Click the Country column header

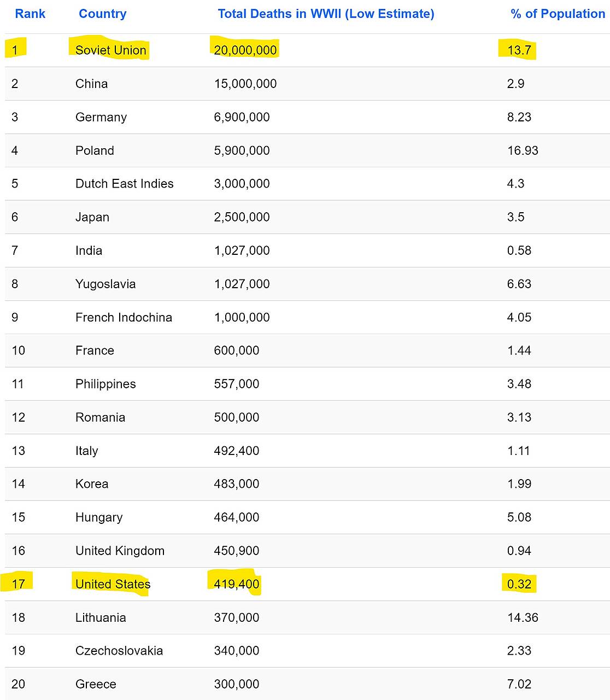[x=102, y=14]
